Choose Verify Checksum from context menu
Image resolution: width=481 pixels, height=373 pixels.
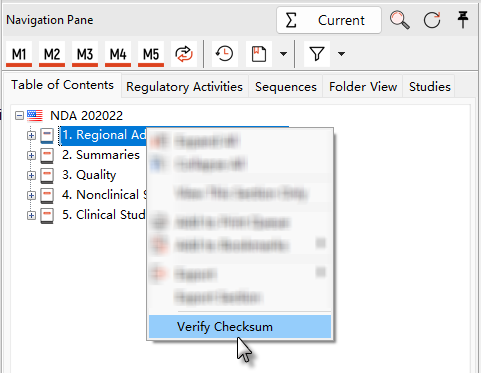[x=240, y=327]
